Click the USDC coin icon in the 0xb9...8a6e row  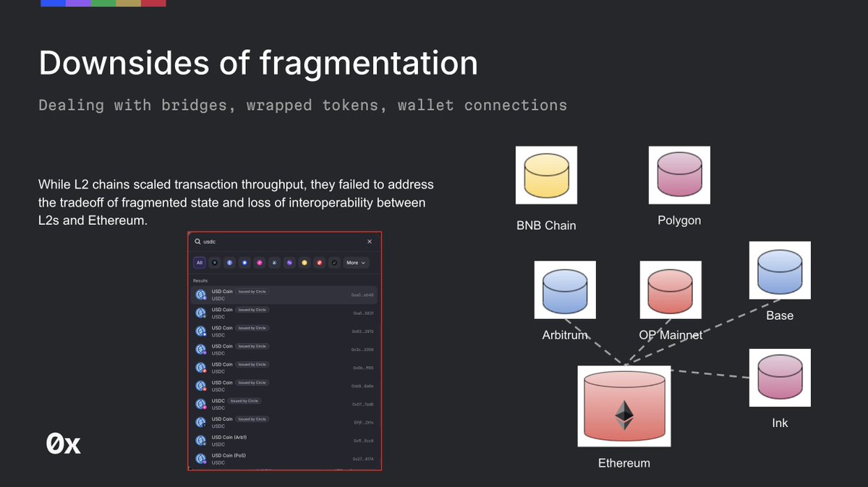(x=201, y=386)
